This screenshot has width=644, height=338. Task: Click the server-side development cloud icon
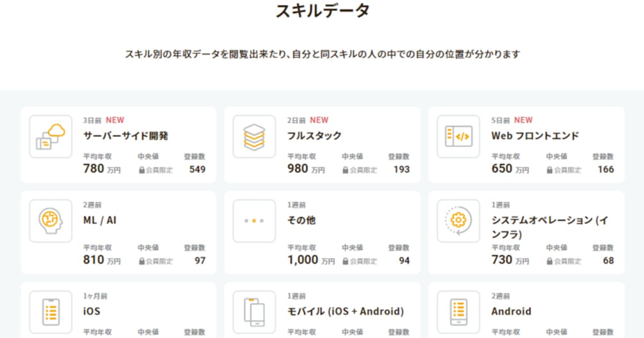50,137
